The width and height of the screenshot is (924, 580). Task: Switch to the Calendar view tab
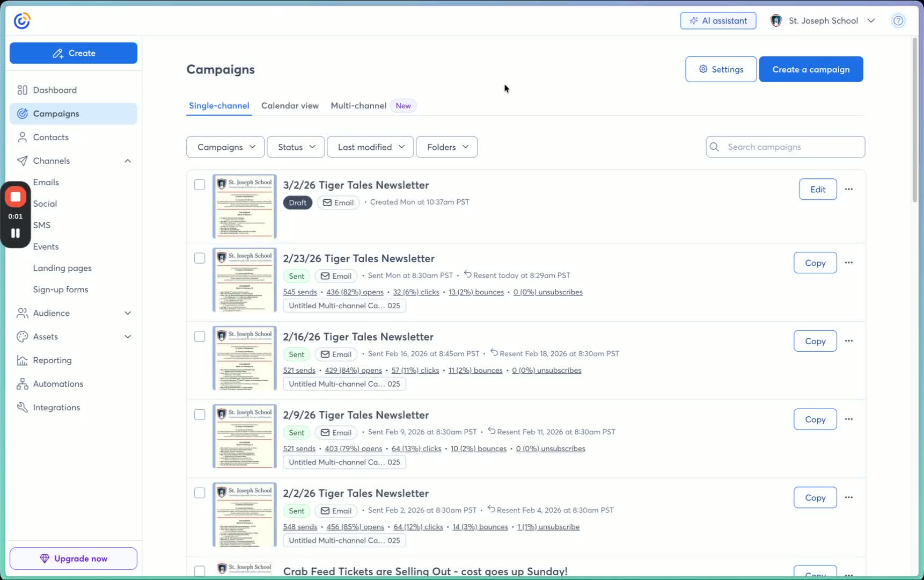[290, 106]
